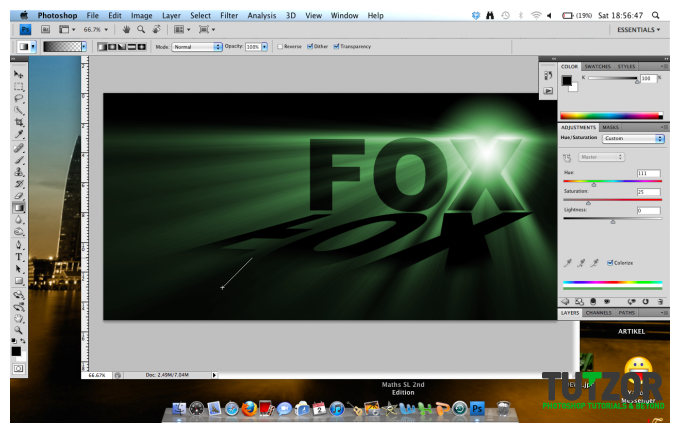Choose the Diamond Gradient style
The width and height of the screenshot is (680, 433).
[142, 46]
